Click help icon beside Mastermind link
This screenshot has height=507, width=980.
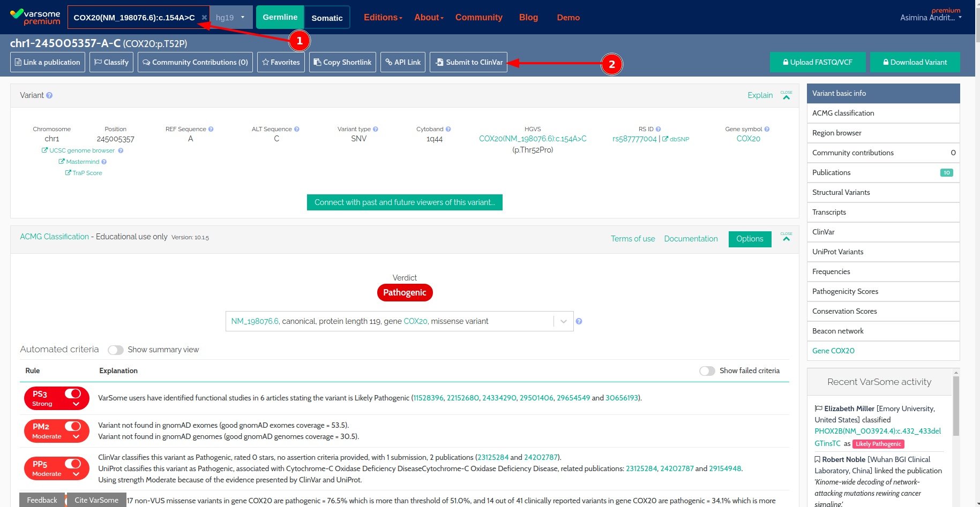104,162
